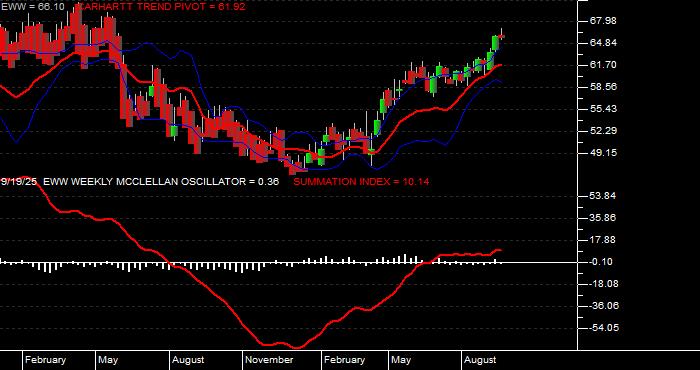Viewport: 700px width, 370px height.
Task: Select the second August timeline label
Action: pyautogui.click(x=480, y=360)
